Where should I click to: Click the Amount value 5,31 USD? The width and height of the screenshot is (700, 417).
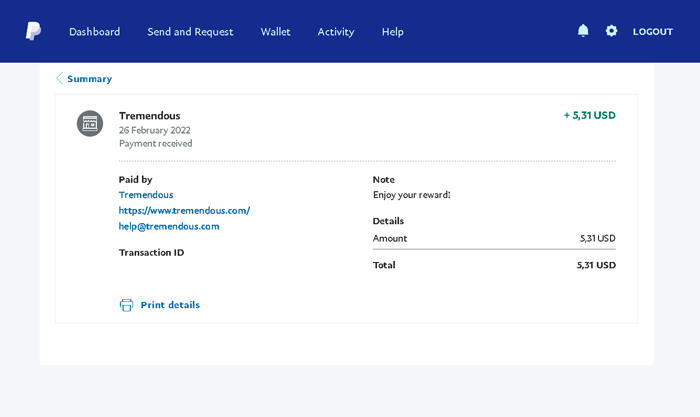click(x=597, y=238)
